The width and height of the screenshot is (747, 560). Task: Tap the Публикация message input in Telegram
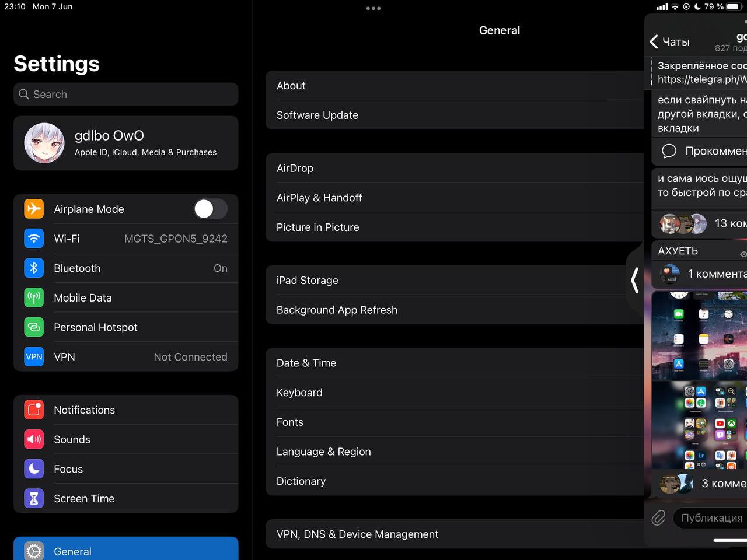pos(710,517)
